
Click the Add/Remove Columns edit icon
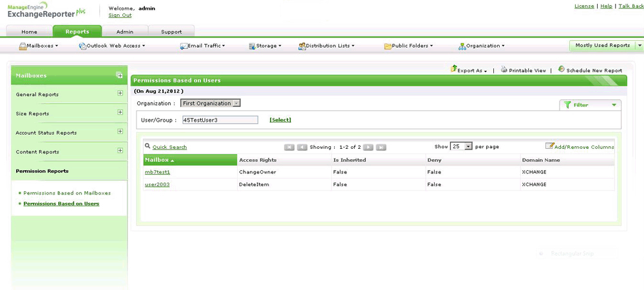coord(549,146)
